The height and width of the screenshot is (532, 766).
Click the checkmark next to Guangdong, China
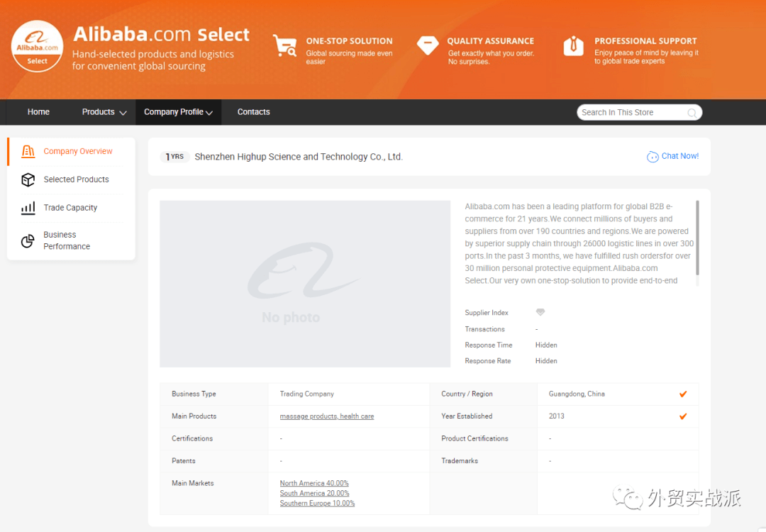coord(683,394)
